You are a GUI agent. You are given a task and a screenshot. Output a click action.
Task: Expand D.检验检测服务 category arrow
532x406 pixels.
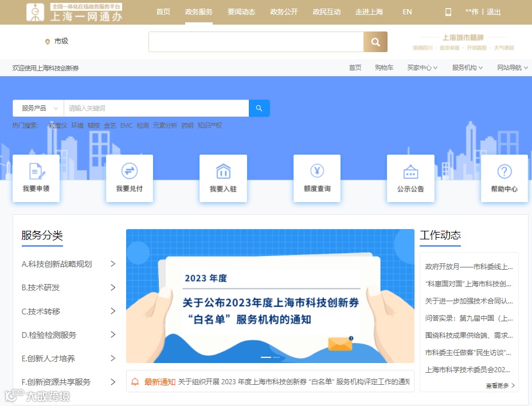[114, 335]
